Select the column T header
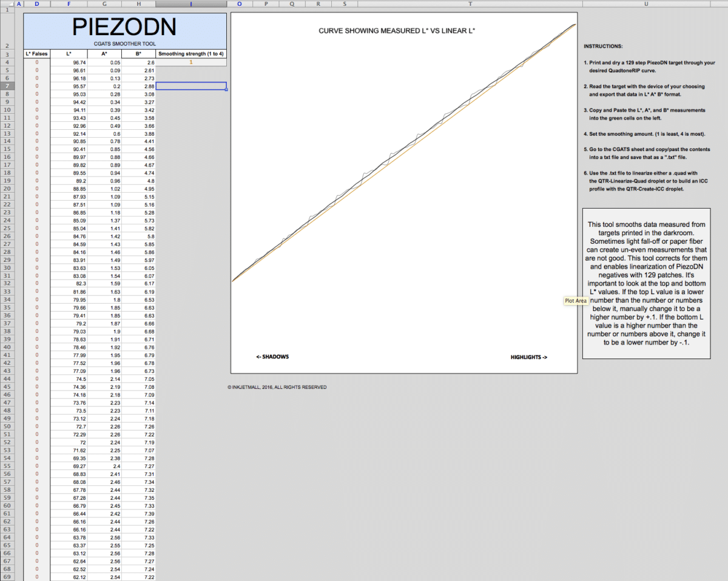The height and width of the screenshot is (581, 728). coord(470,4)
